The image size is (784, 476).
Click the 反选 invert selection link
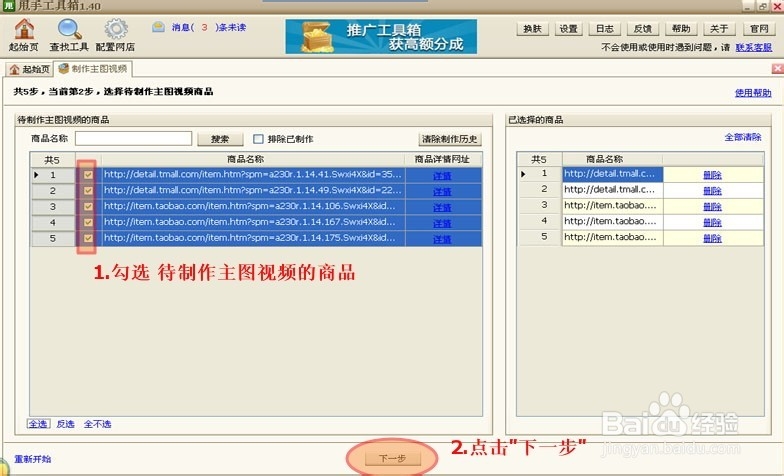(65, 424)
